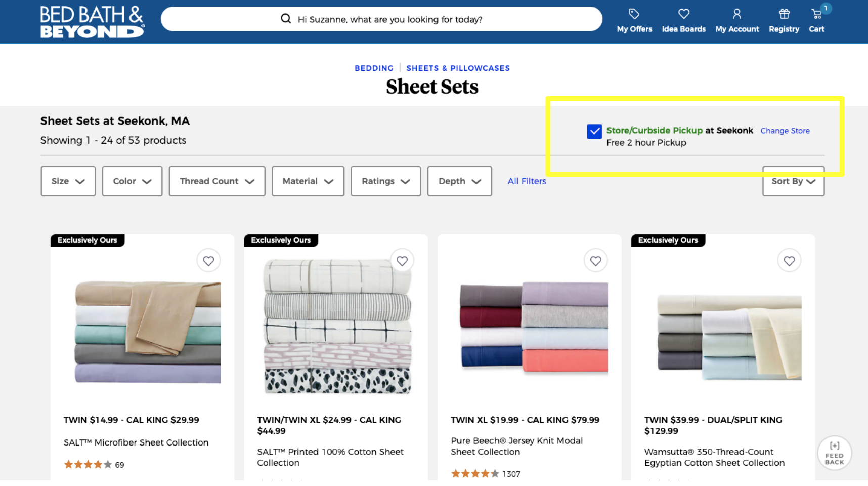Click price text TWIN XL $19.99 - CAL KING $79.99
The image size is (868, 486).
click(525, 420)
